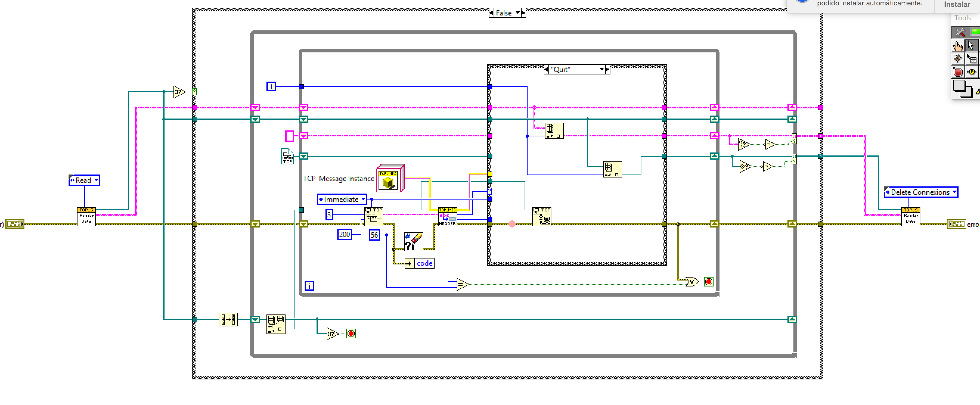Click the Automatic Tool Selection wrench icon

(960, 32)
